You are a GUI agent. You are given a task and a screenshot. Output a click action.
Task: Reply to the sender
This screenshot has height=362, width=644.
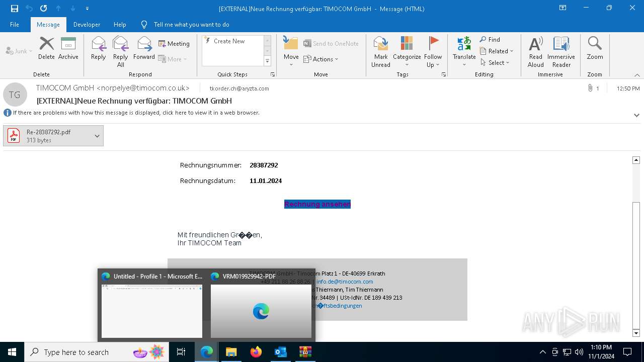click(99, 48)
